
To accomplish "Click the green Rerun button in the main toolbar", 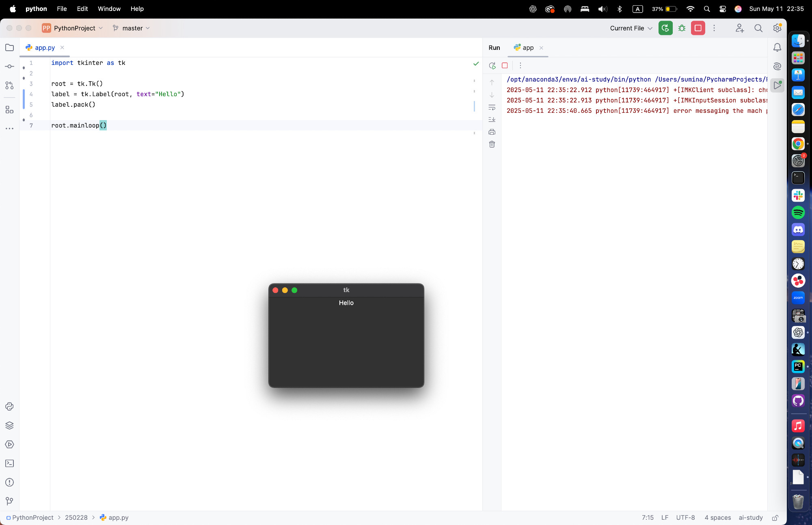I will (x=665, y=28).
